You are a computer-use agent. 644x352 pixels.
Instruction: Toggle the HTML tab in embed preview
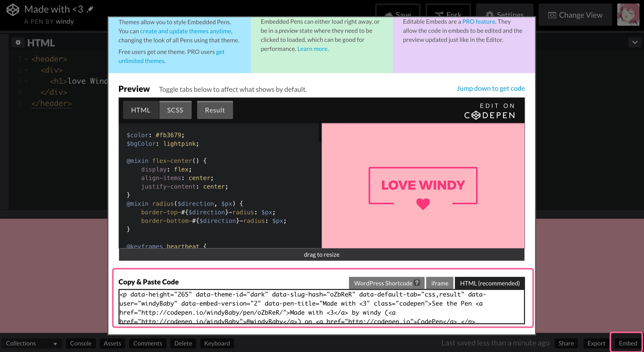(141, 110)
